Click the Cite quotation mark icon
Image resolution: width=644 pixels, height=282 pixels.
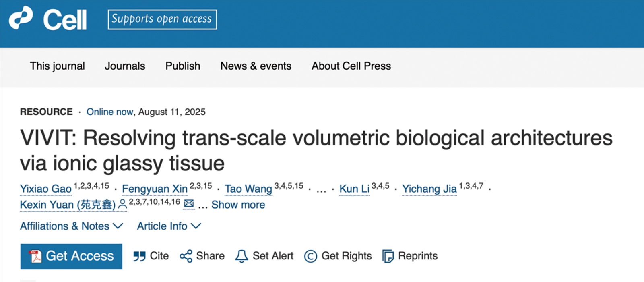pos(139,256)
